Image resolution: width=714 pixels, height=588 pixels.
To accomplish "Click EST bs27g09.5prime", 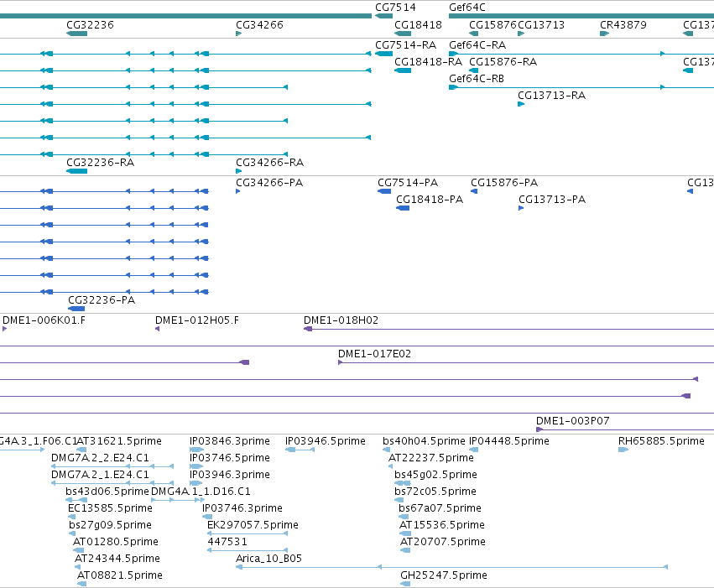I will click(110, 525).
